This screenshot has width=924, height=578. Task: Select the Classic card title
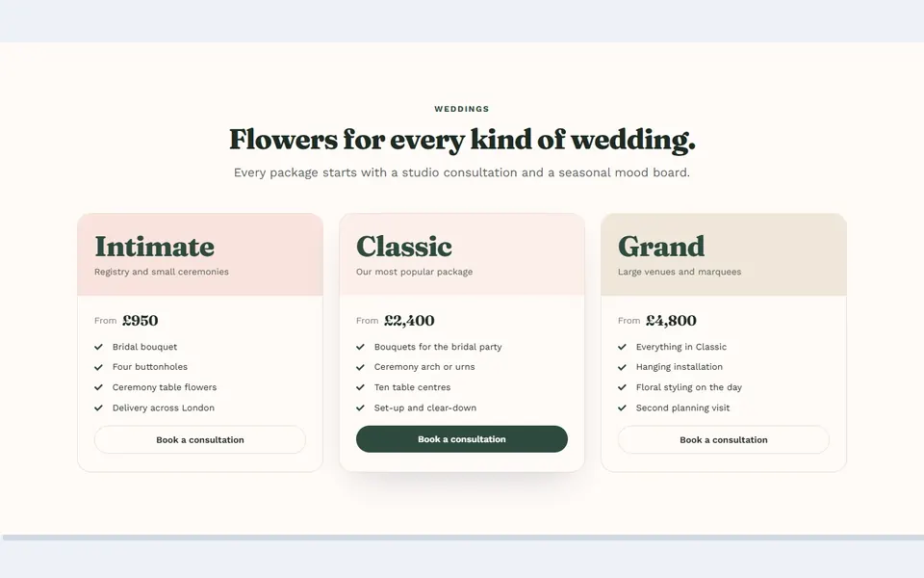click(404, 247)
